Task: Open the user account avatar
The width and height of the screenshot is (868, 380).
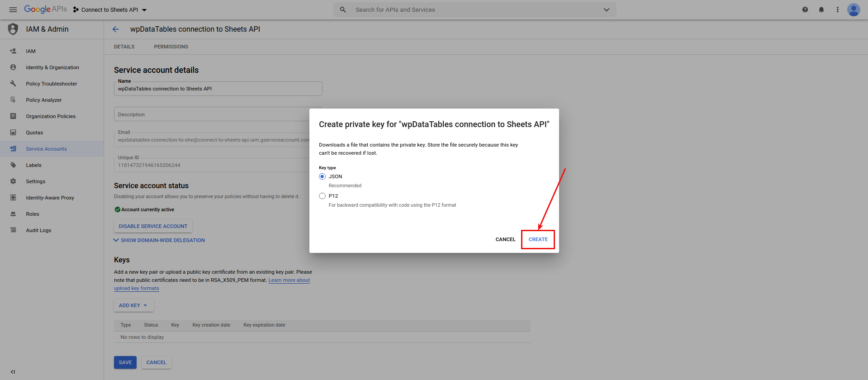Action: tap(854, 9)
